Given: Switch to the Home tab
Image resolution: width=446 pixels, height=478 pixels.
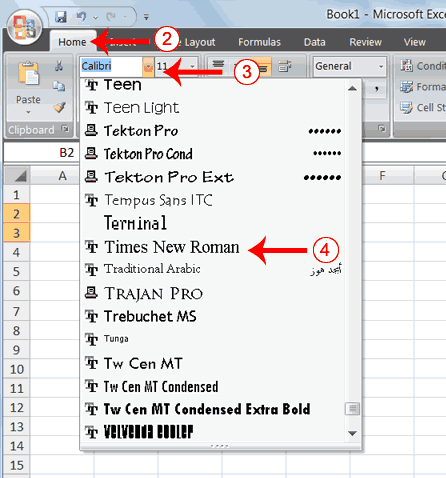Looking at the screenshot, I should [x=72, y=42].
